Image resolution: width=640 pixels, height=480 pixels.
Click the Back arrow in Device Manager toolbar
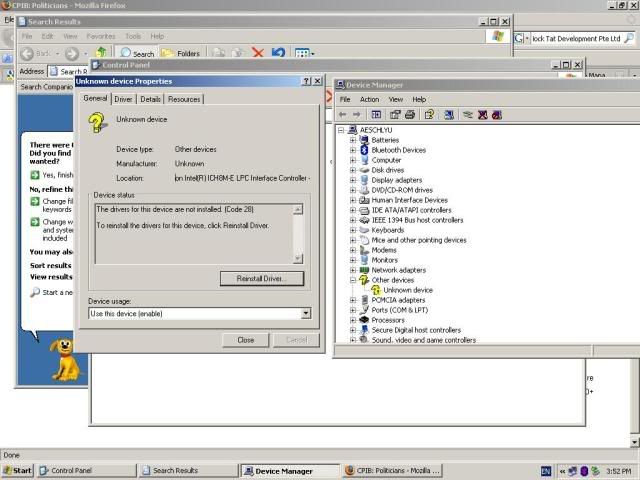click(x=342, y=115)
